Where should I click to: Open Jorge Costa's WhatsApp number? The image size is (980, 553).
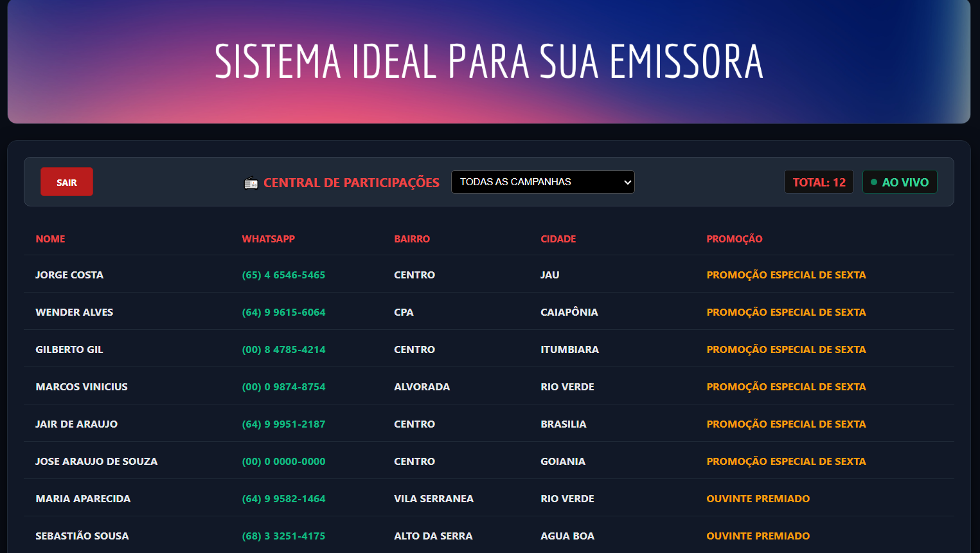click(x=283, y=275)
